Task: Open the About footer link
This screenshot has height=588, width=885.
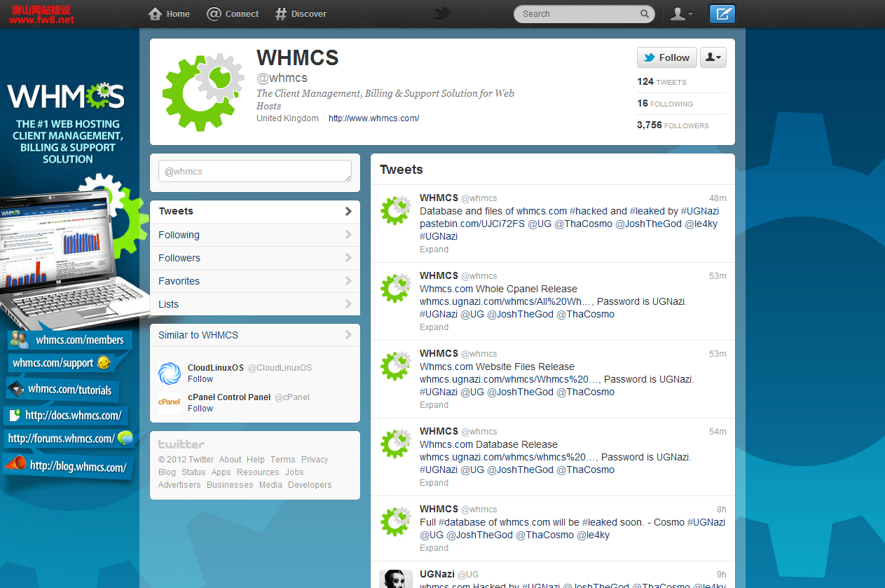Action: [231, 460]
